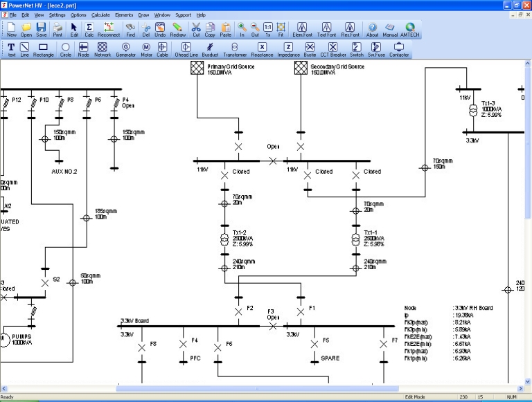
Task: Change results font via Res.Font icon
Action: [x=350, y=30]
